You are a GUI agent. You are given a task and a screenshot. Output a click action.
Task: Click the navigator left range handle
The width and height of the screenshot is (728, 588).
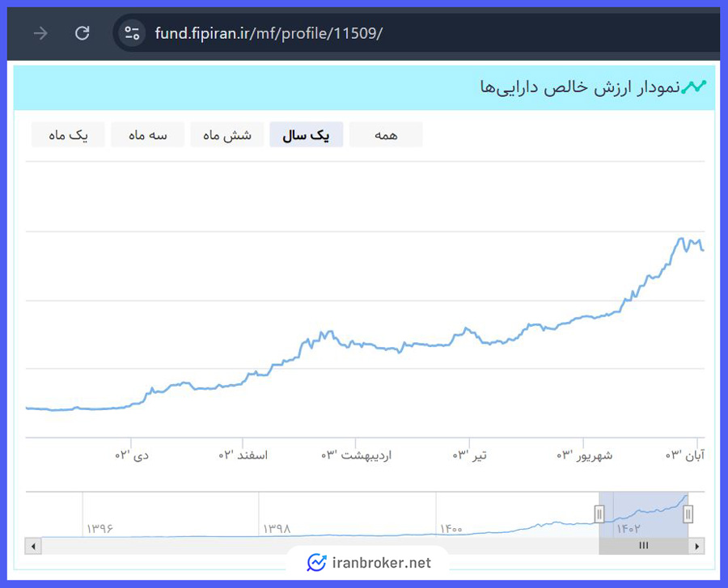click(599, 514)
